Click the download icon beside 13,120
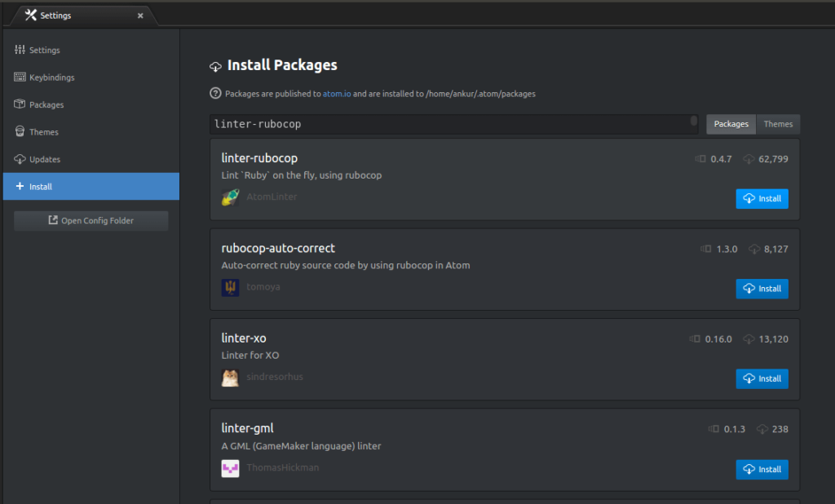The width and height of the screenshot is (835, 504). point(749,338)
